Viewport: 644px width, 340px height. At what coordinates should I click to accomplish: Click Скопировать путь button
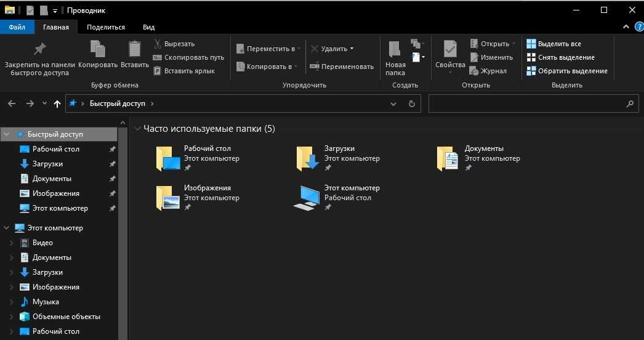click(x=188, y=57)
